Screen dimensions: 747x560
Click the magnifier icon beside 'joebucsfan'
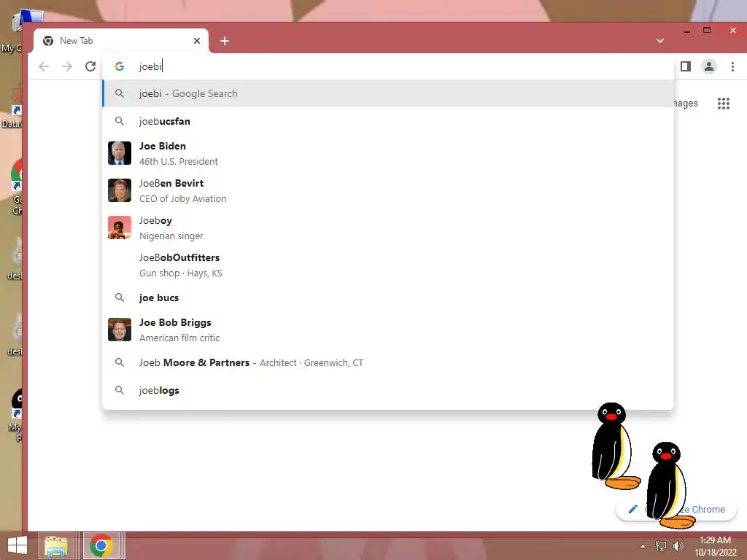[120, 122]
